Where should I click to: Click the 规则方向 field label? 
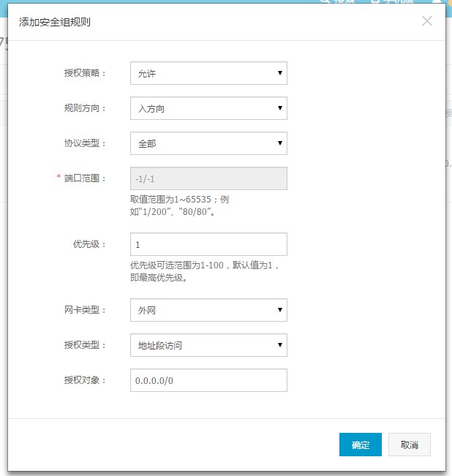point(85,108)
